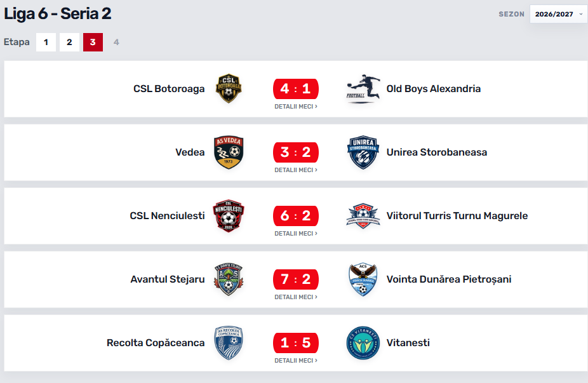Image resolution: width=588 pixels, height=383 pixels.
Task: Click the Avantul Stejaru tree crest
Action: coord(229,279)
